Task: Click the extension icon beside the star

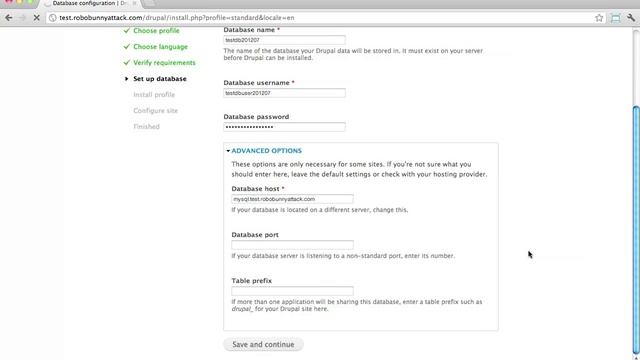Action: coord(616,18)
